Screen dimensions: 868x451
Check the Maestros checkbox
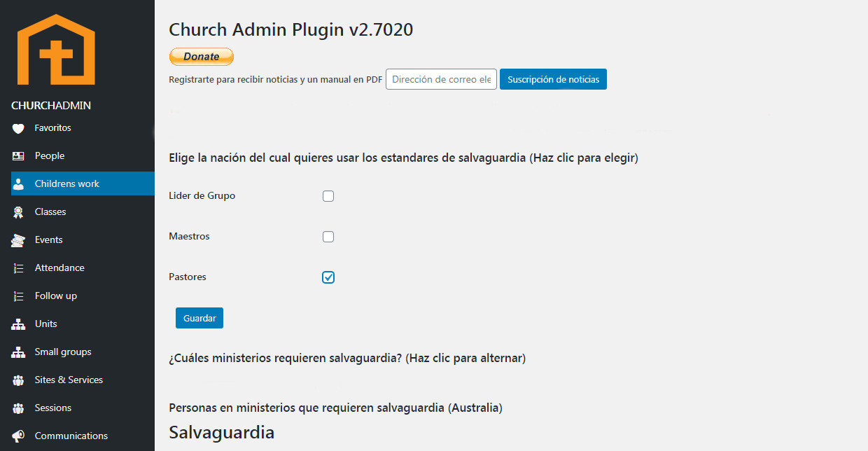328,237
